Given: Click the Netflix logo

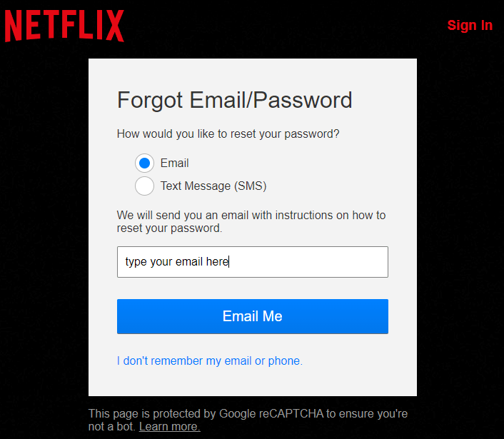Looking at the screenshot, I should [64, 26].
